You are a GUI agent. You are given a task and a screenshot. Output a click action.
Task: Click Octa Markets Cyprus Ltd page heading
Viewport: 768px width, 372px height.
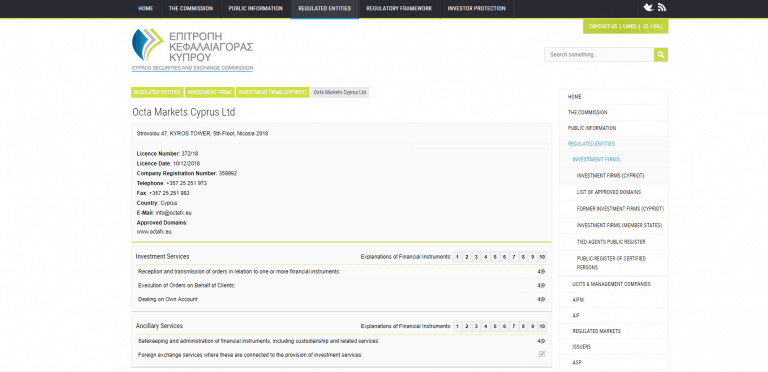tap(184, 113)
